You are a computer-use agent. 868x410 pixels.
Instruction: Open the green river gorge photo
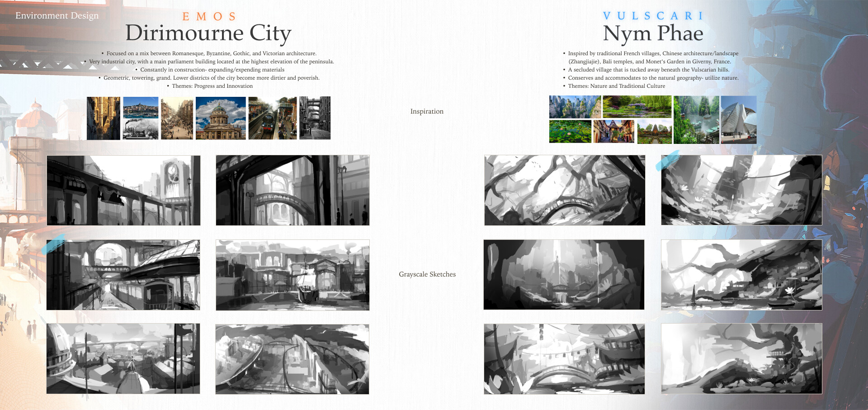(696, 119)
